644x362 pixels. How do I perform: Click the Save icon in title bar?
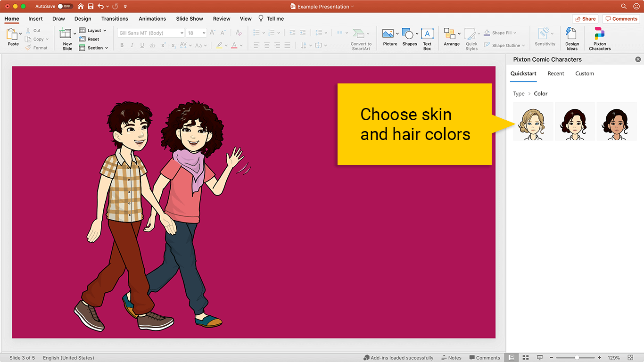coord(90,7)
